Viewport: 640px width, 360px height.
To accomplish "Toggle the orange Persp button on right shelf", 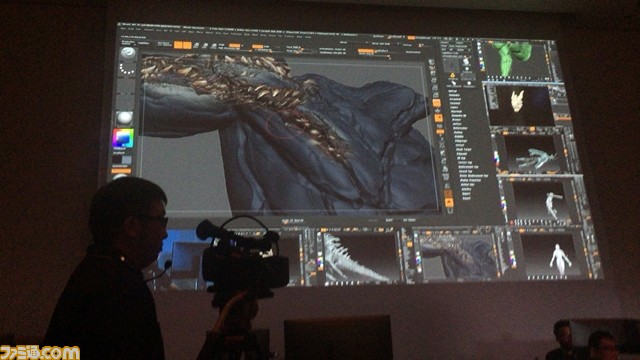I will pyautogui.click(x=436, y=103).
